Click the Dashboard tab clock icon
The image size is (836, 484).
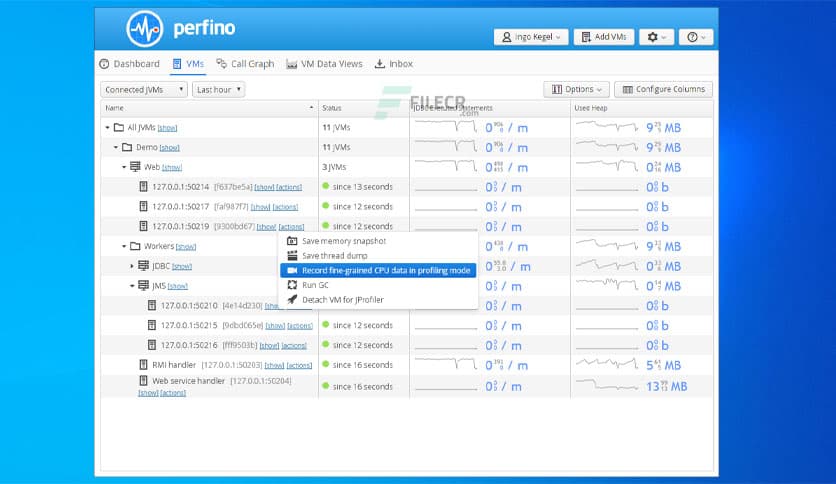[104, 64]
